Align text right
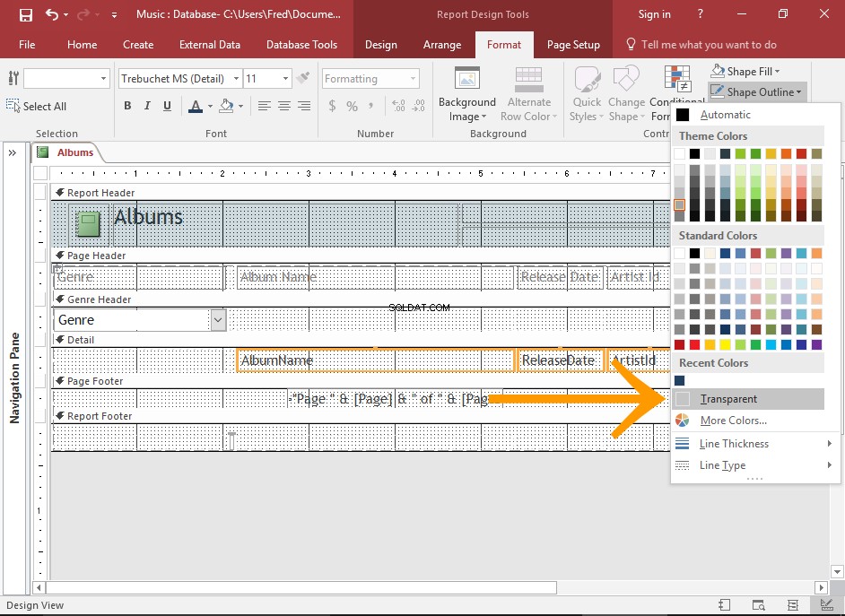 pyautogui.click(x=304, y=106)
